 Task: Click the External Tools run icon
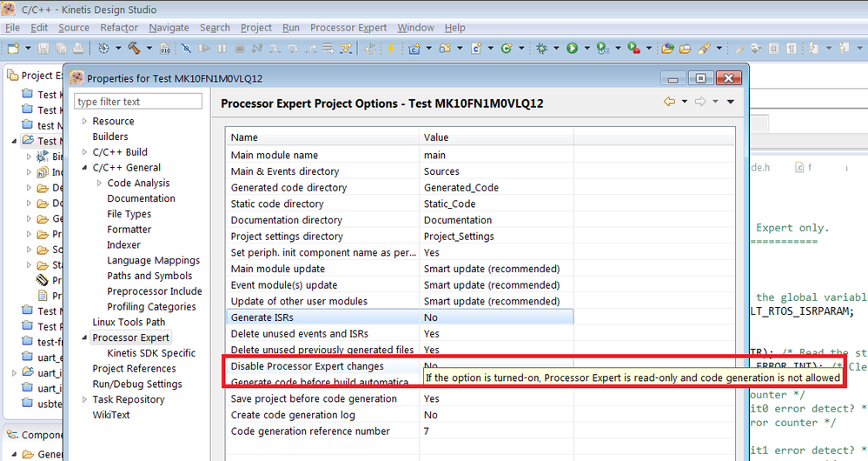tap(633, 49)
